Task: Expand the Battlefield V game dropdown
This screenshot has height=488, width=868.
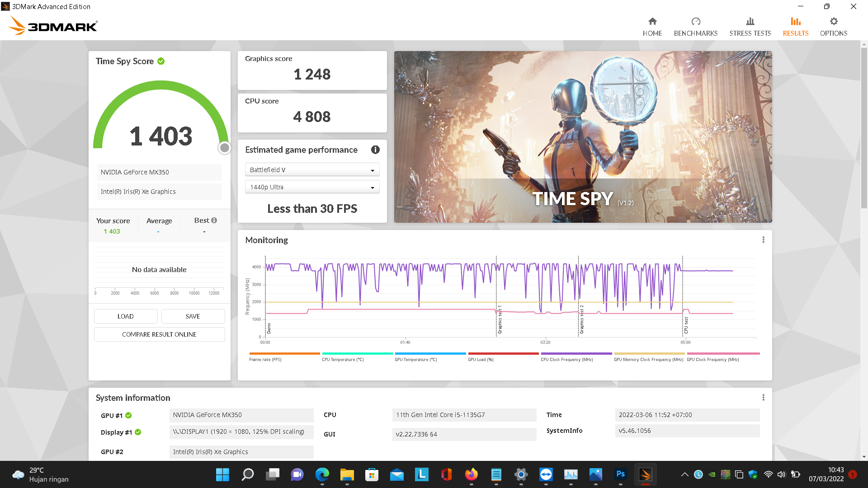Action: pos(312,170)
